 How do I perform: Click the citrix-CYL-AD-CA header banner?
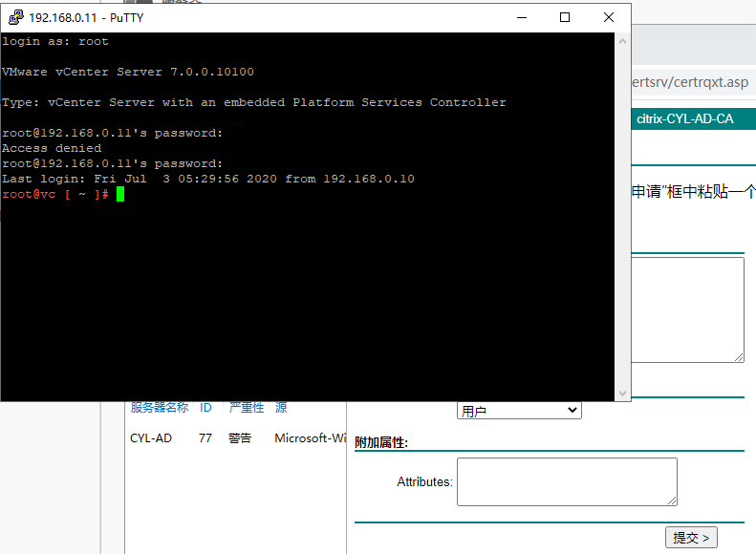coord(684,119)
